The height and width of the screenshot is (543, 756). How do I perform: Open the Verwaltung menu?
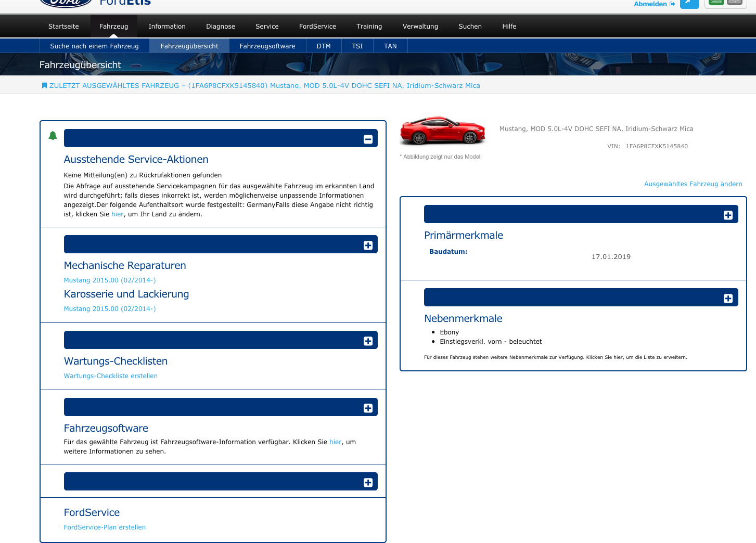click(420, 26)
